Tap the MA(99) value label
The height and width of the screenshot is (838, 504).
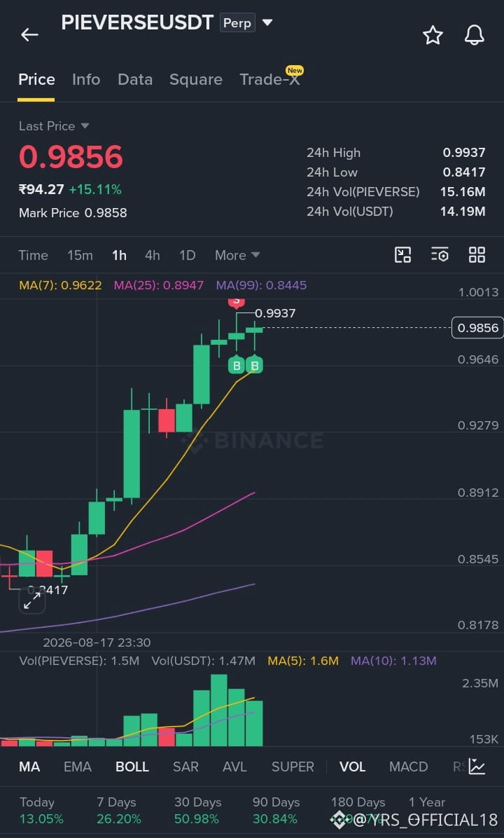click(x=261, y=285)
